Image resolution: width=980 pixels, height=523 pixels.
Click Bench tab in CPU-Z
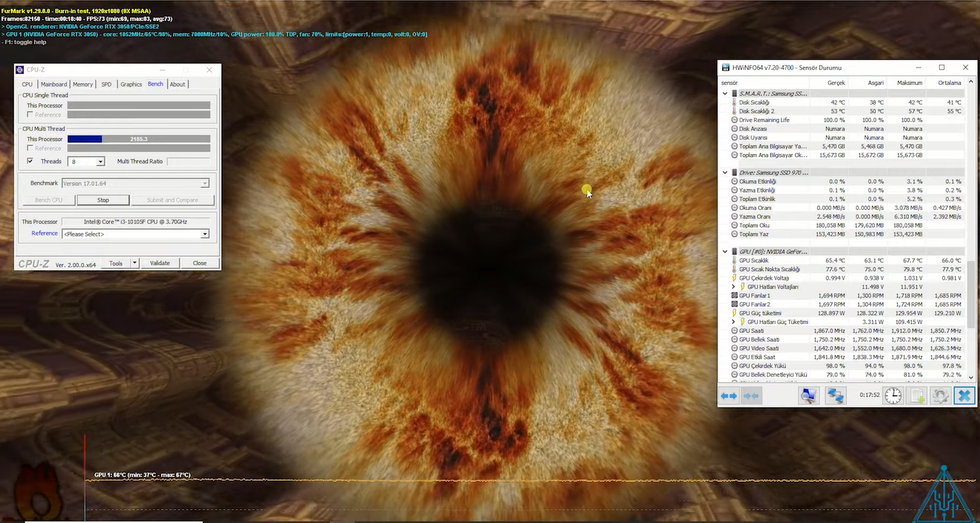pyautogui.click(x=155, y=84)
